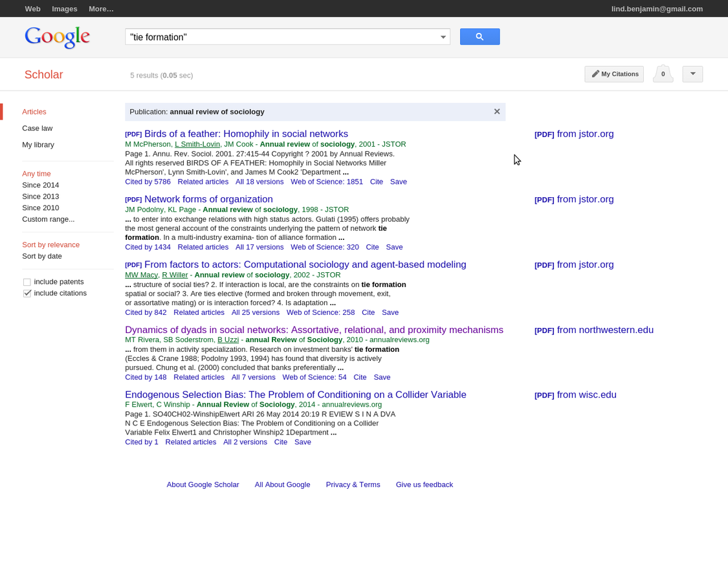Image resolution: width=728 pixels, height=582 pixels.
Task: Open From factors to actors article
Action: pyautogui.click(x=305, y=264)
